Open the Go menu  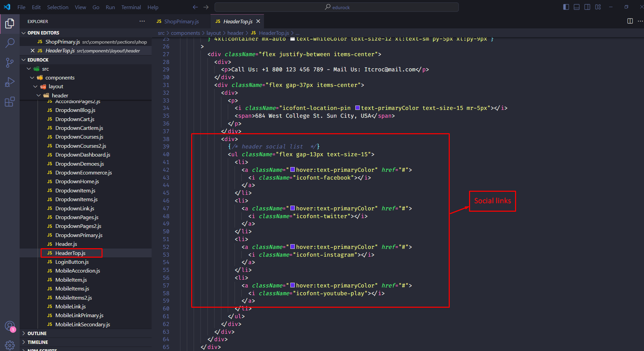(96, 7)
